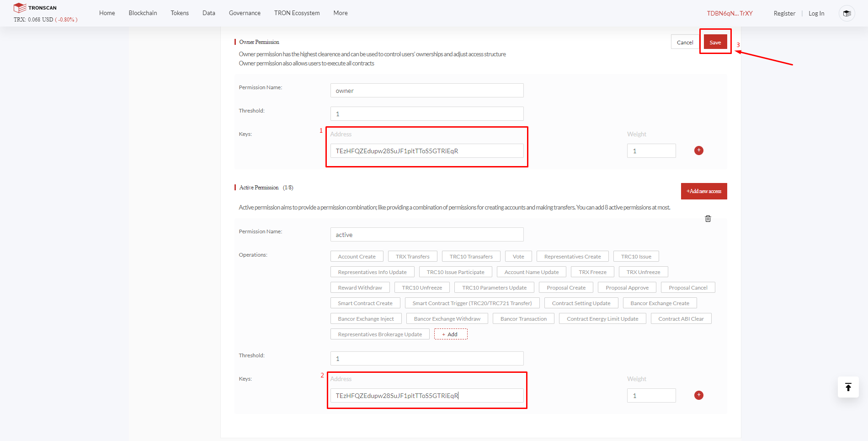The height and width of the screenshot is (441, 868).
Task: Click the TRX price change '( -0.80% )'
Action: pyautogui.click(x=66, y=20)
